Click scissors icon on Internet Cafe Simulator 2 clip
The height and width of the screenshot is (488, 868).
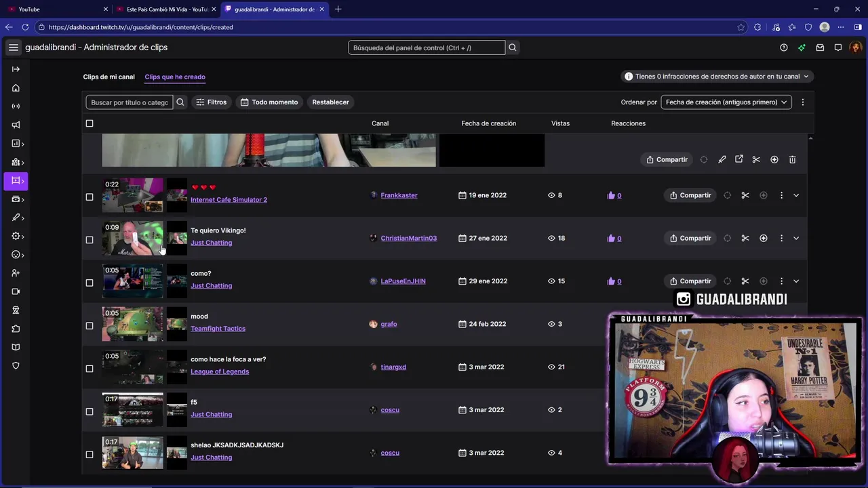(x=745, y=195)
